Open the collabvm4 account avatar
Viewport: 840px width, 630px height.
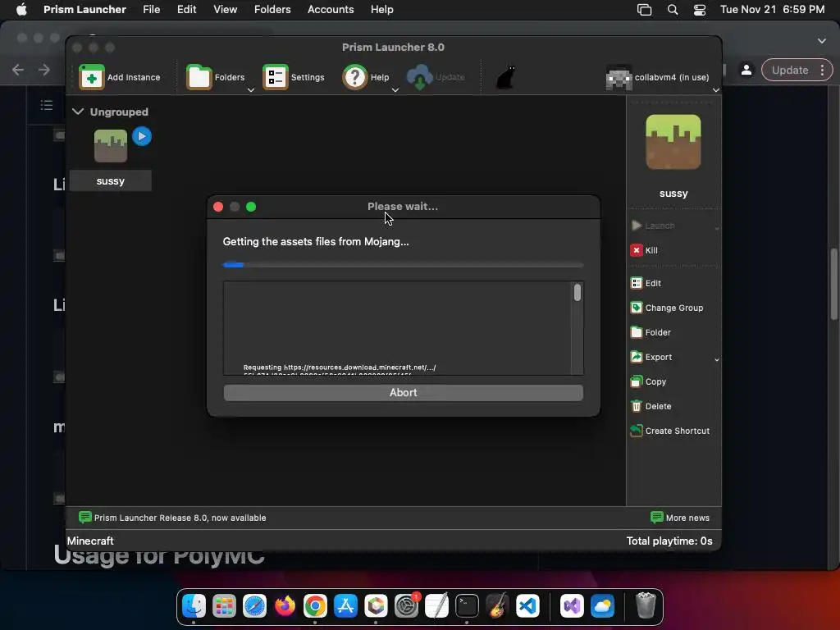point(619,77)
